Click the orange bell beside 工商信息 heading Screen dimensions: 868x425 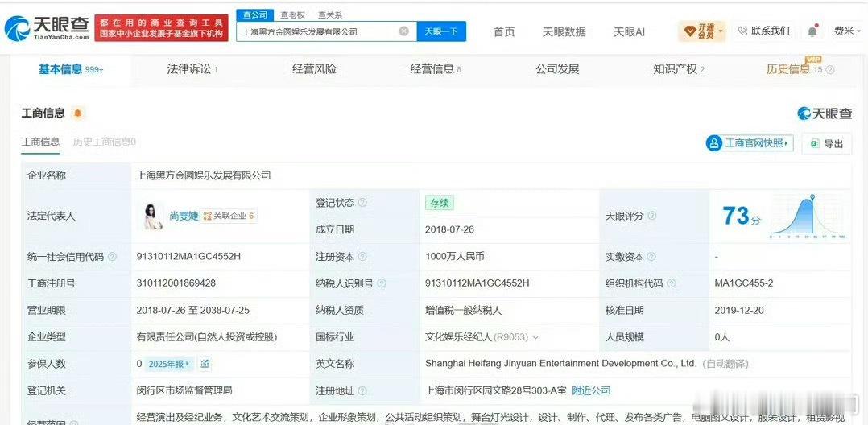click(77, 113)
